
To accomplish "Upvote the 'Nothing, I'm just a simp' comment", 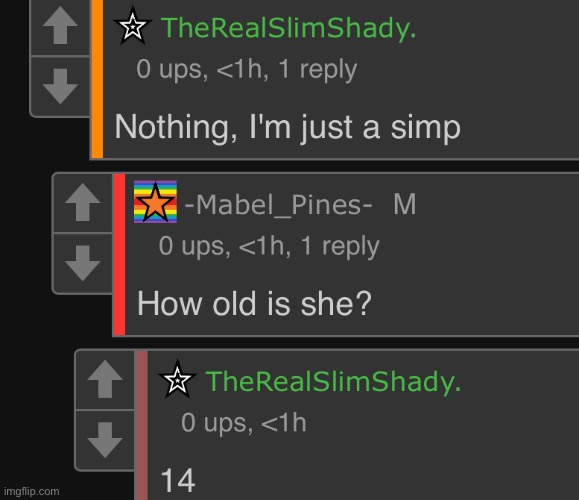I will coord(60,27).
